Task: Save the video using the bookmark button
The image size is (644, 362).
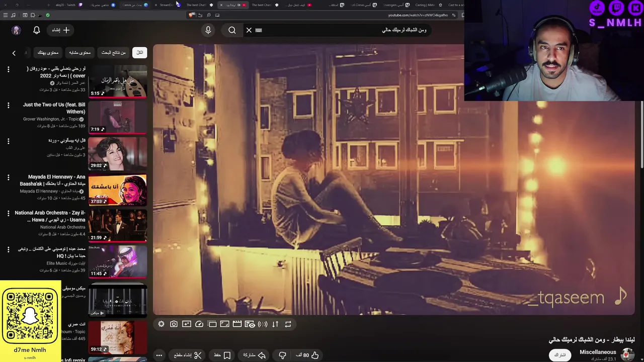Action: (222, 355)
